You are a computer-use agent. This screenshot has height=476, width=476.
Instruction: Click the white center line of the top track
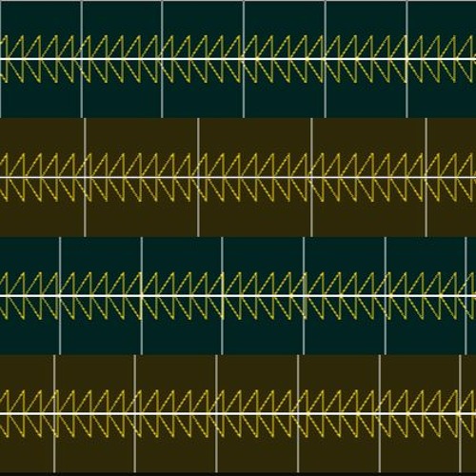click(x=238, y=59)
